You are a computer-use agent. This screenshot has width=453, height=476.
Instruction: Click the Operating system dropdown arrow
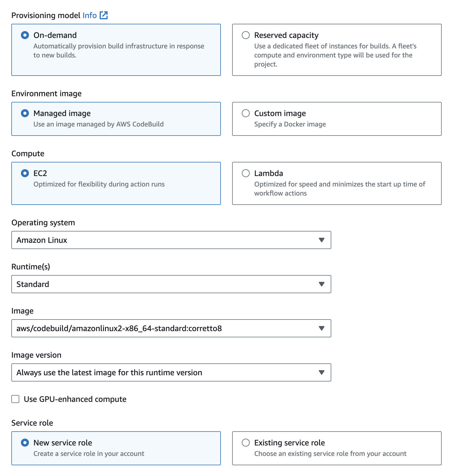[x=321, y=240]
